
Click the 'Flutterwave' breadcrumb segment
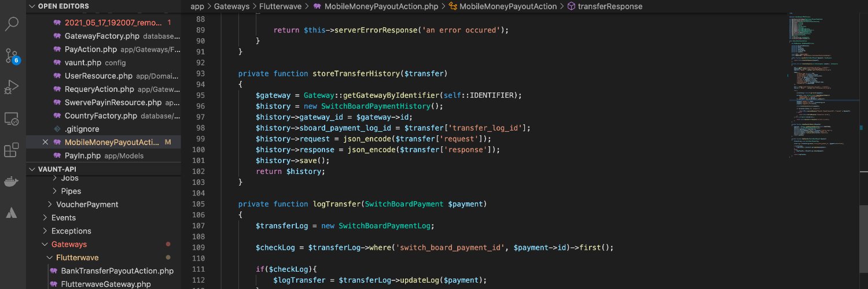(280, 6)
